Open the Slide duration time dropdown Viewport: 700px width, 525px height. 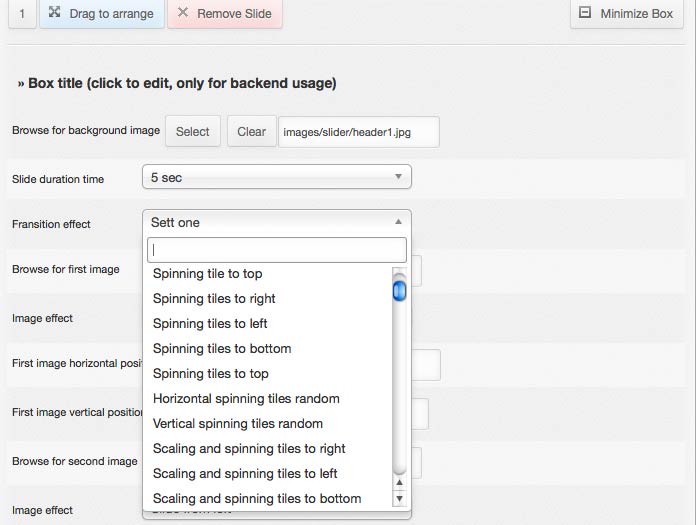coord(276,177)
